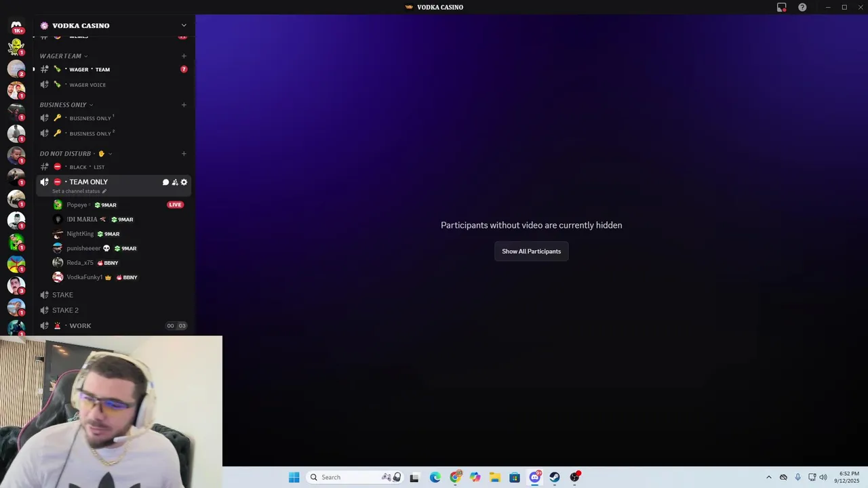Edit channel status pencil icon
The height and width of the screenshot is (488, 868).
104,191
